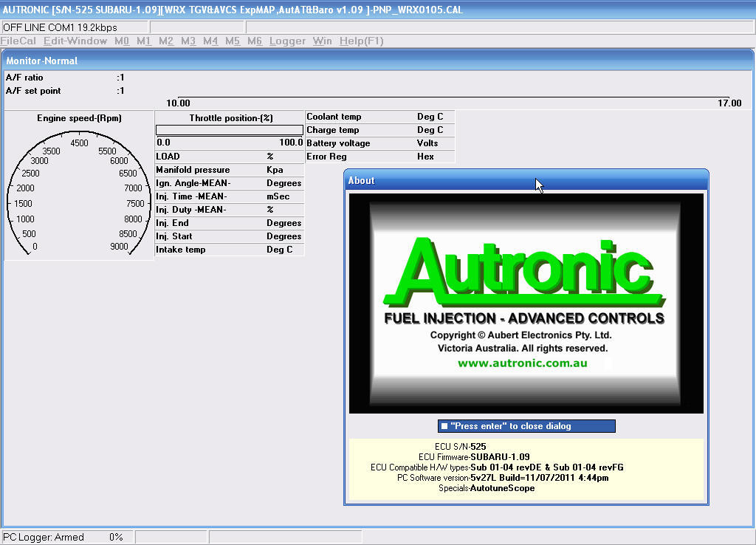
Task: Click the ECU Firmware-SUBARU-1.09 line
Action: [x=474, y=456]
